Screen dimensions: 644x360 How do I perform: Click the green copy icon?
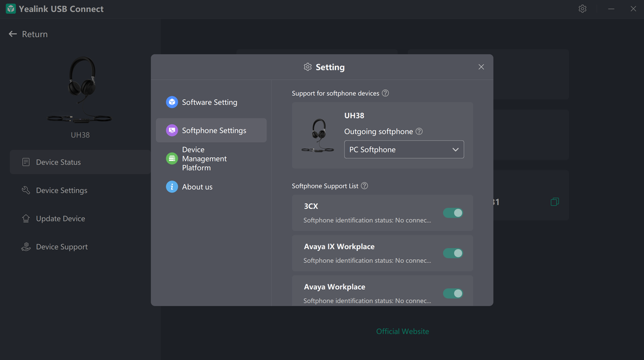[x=555, y=202]
